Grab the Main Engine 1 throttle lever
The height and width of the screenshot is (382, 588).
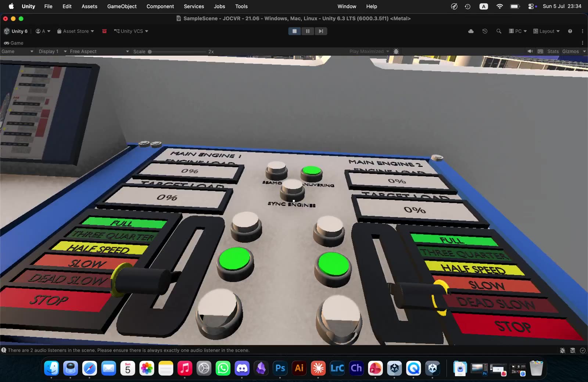[x=141, y=281]
